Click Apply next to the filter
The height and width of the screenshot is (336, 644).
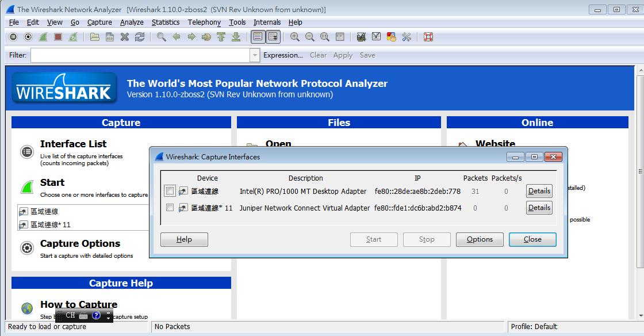(x=343, y=55)
